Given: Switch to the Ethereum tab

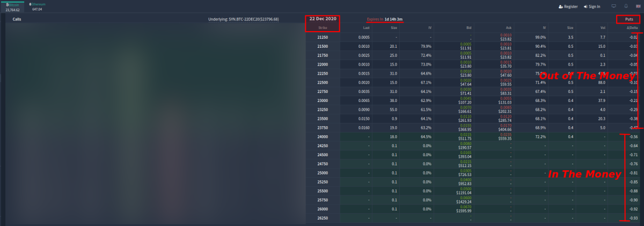Looking at the screenshot, I should pos(38,6).
